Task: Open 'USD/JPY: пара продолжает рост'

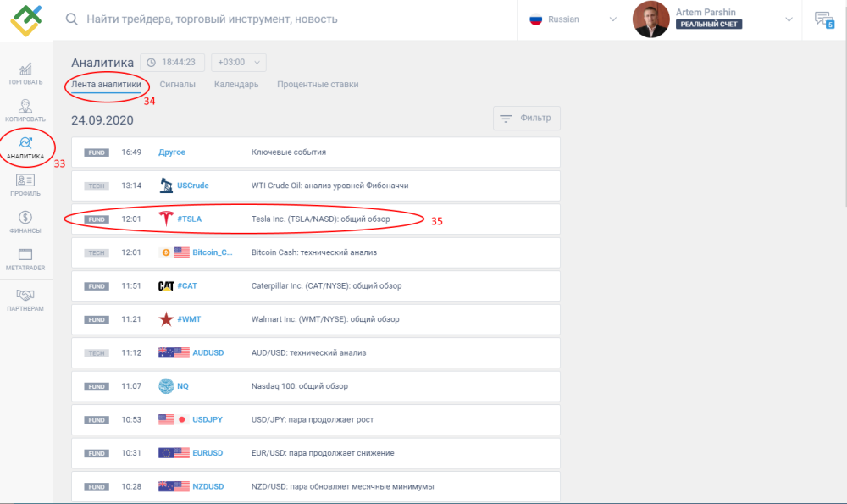Action: tap(313, 420)
